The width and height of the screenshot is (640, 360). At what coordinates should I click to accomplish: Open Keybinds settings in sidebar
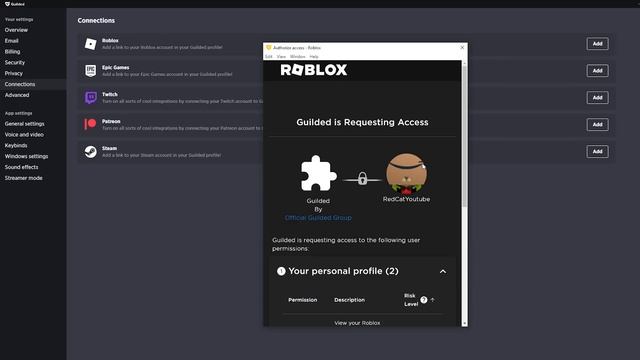click(x=16, y=145)
